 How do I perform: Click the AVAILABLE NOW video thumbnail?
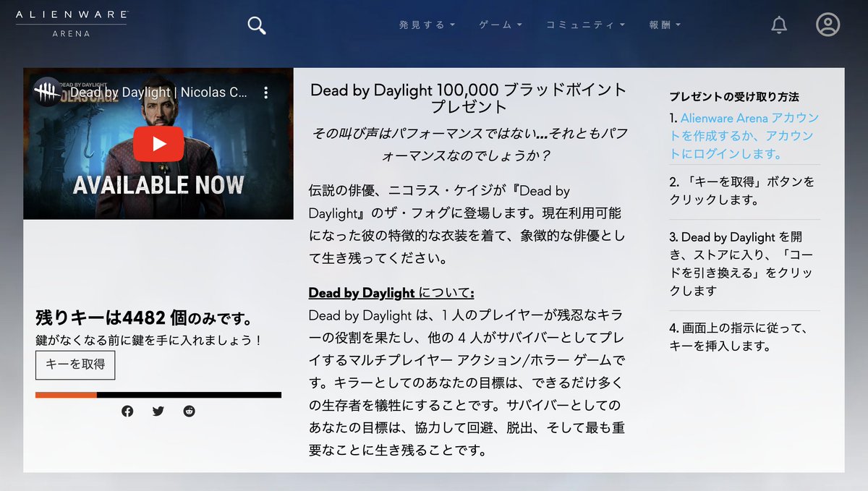point(158,144)
